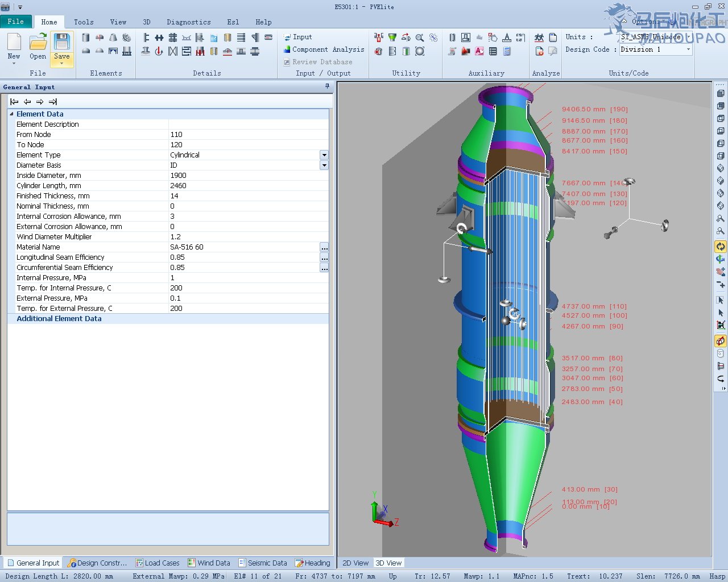Click the Input button in Input/Output

click(x=298, y=37)
